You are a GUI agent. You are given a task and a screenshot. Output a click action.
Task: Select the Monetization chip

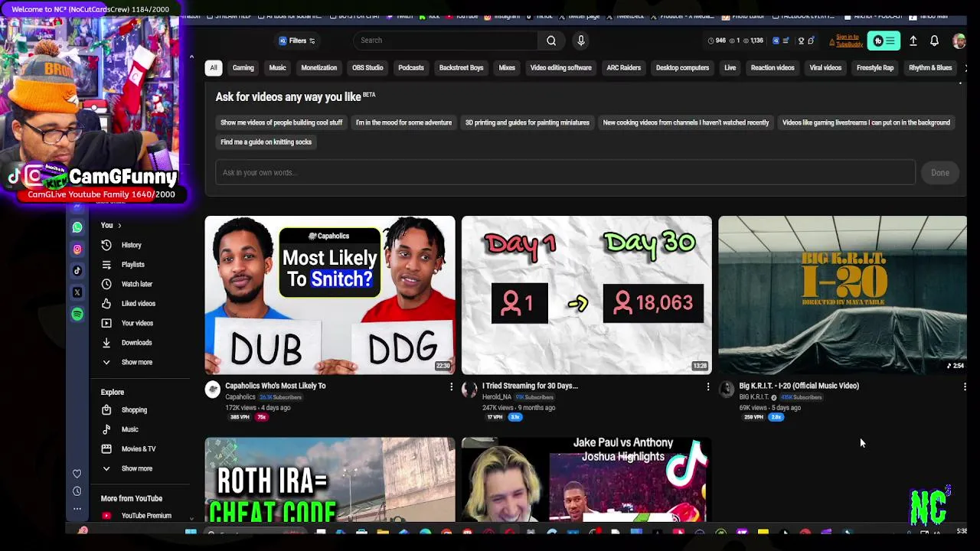[x=318, y=68]
